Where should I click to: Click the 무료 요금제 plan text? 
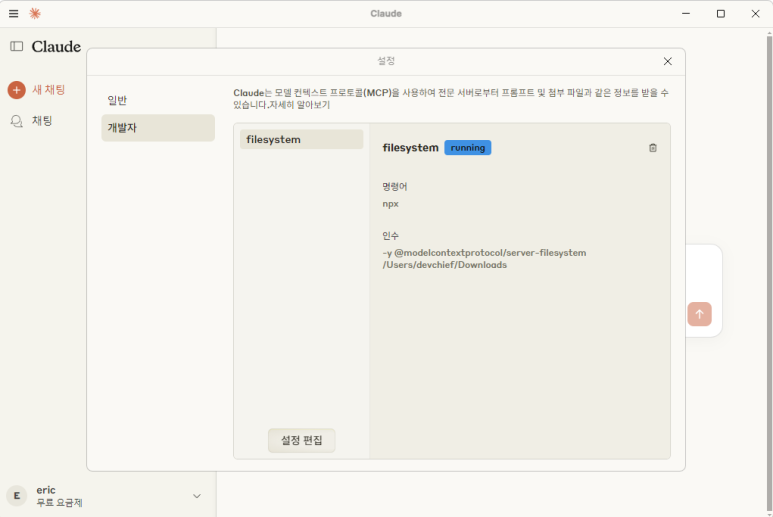(59, 503)
